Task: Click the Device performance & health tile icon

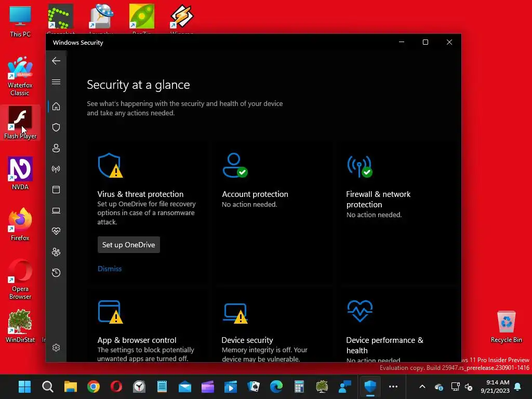Action: tap(360, 311)
